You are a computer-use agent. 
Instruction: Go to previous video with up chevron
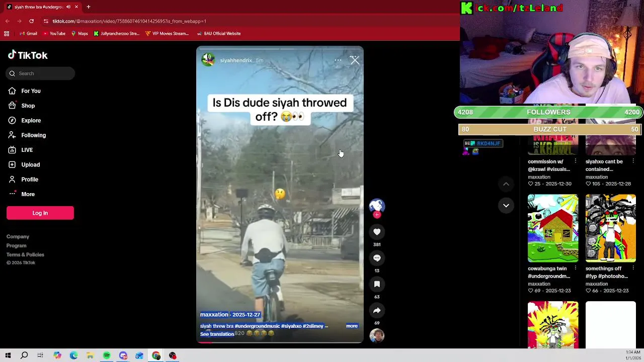[x=506, y=184]
